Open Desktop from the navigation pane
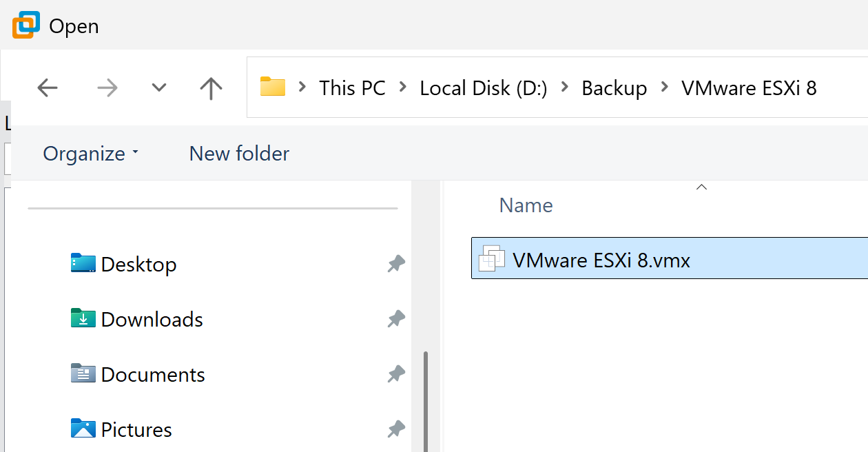Viewport: 868px width, 452px height. coord(138,264)
